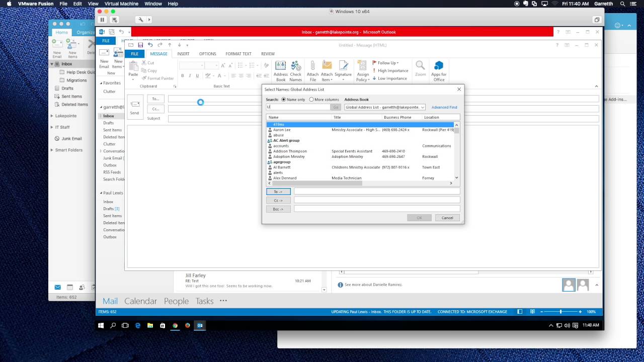Open File Explorer from Windows taskbar
This screenshot has height=362, width=644.
[x=150, y=325]
